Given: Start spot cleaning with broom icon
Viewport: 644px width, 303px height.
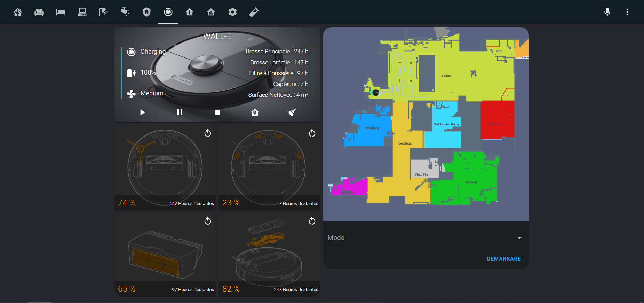Looking at the screenshot, I should [292, 112].
